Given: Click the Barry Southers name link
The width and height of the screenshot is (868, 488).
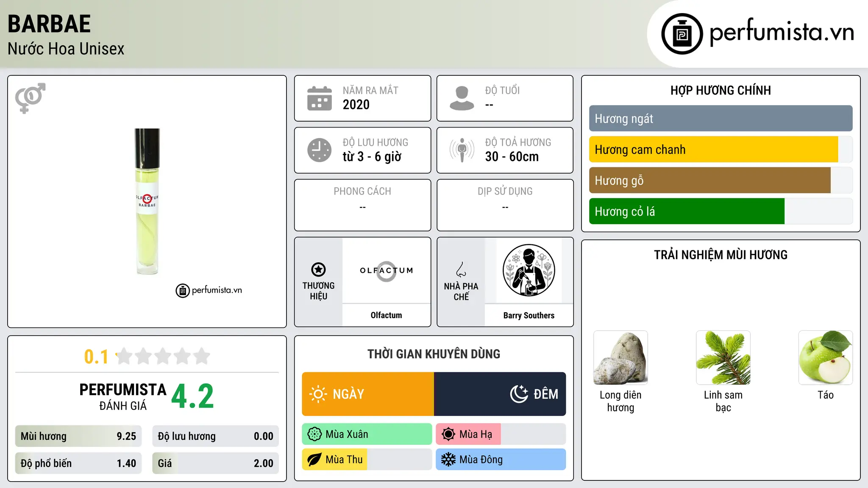Looking at the screenshot, I should tap(529, 316).
